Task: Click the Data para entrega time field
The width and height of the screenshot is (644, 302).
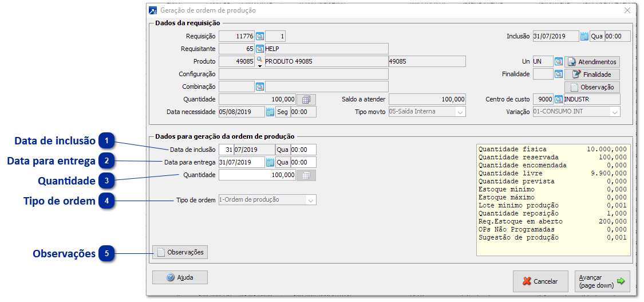Action: pyautogui.click(x=303, y=162)
